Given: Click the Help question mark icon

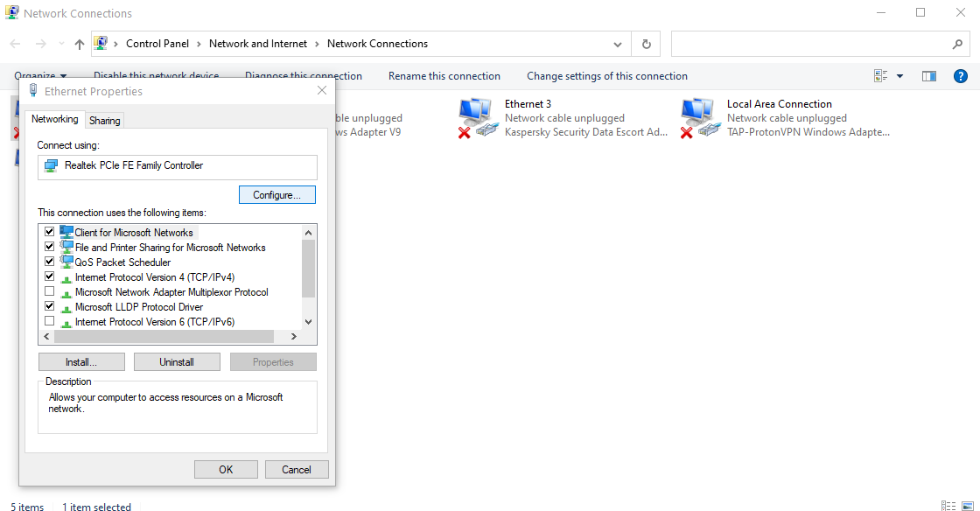Looking at the screenshot, I should pos(961,76).
